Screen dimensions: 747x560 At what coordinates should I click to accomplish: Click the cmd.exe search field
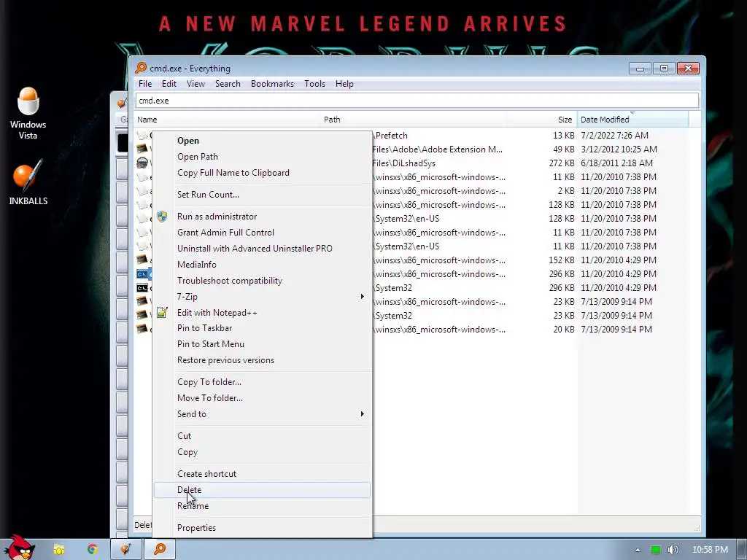[x=417, y=101]
